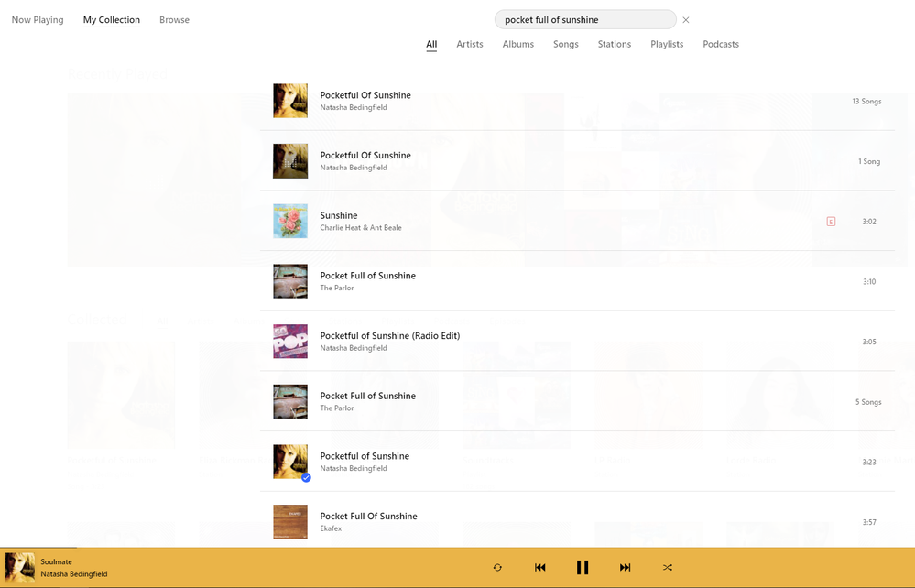Viewport: 915px width, 588px height.
Task: Filter search results by Songs
Action: click(565, 44)
